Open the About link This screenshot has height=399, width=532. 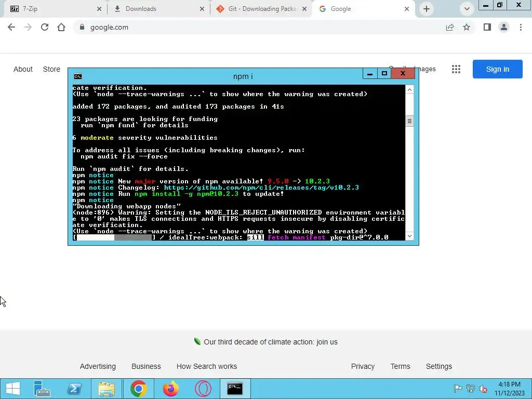coord(23,69)
